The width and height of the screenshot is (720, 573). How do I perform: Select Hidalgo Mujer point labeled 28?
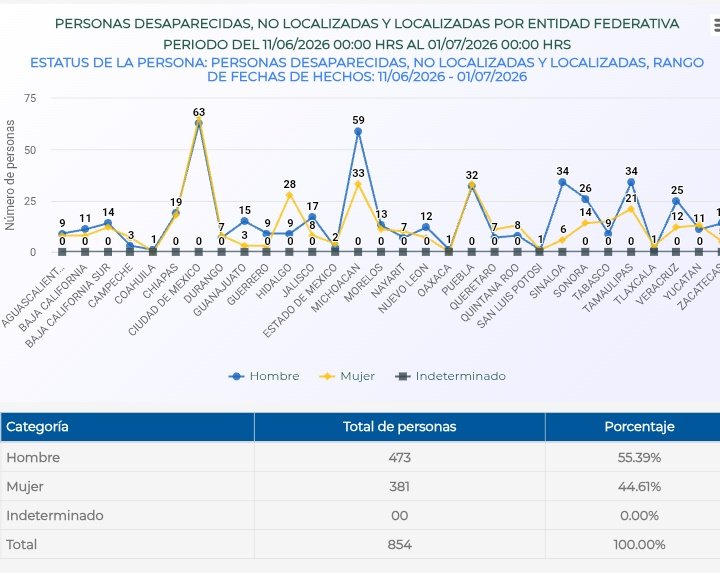289,195
